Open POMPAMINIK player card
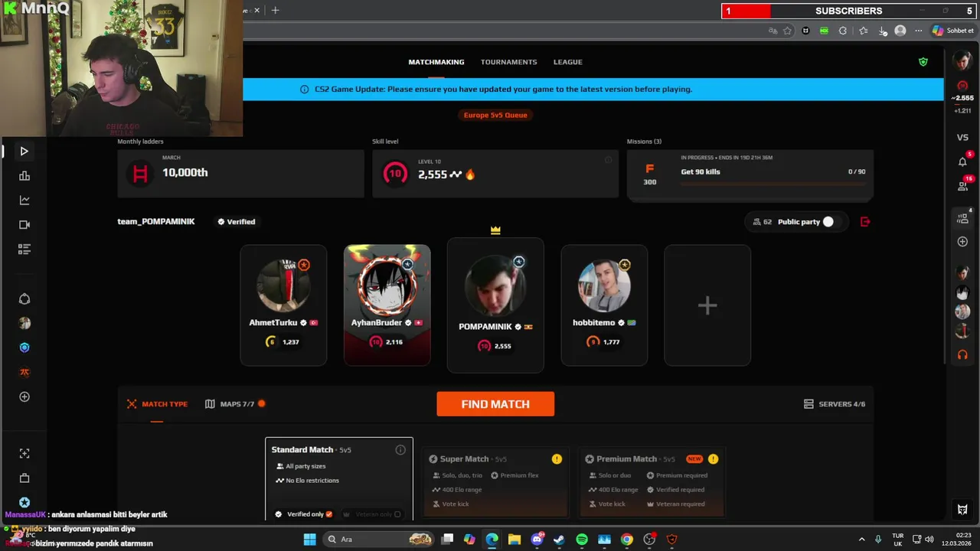Viewport: 980px width, 551px height. pyautogui.click(x=495, y=305)
